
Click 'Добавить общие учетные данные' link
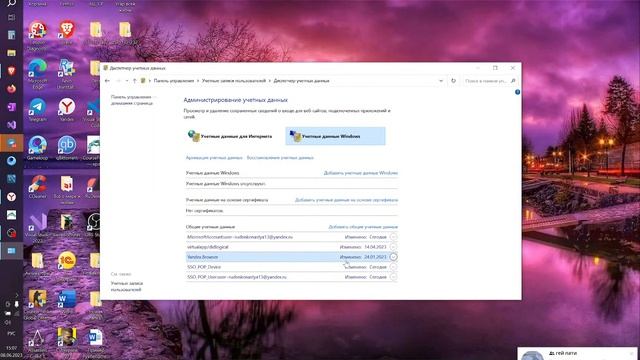pyautogui.click(x=363, y=227)
